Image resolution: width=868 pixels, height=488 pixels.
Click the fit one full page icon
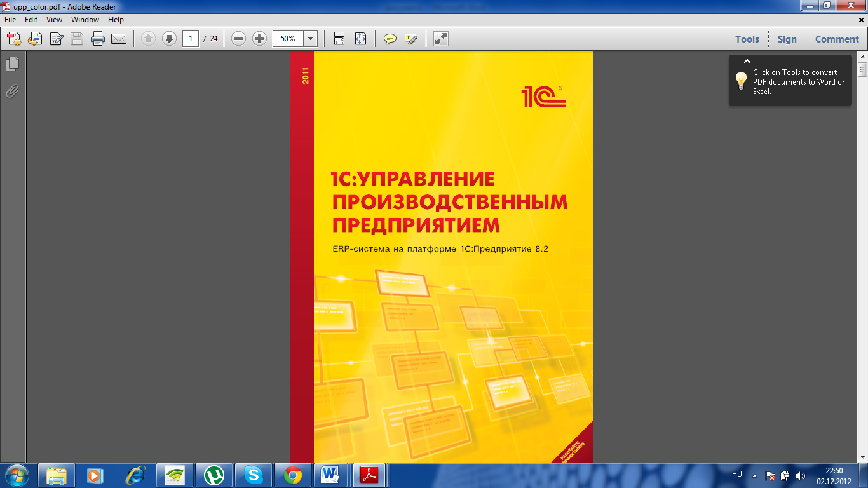click(x=360, y=39)
